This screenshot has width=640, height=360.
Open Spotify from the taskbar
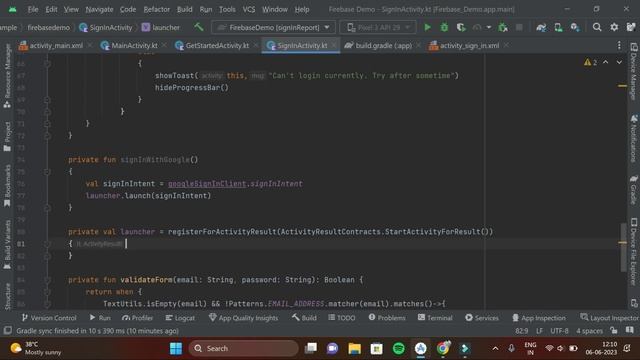click(x=398, y=348)
